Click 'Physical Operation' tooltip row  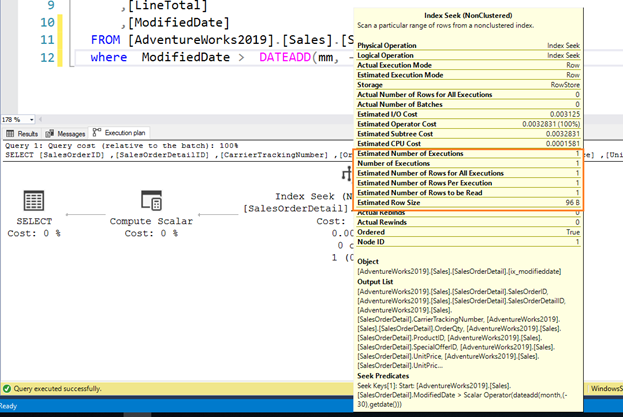(468, 45)
